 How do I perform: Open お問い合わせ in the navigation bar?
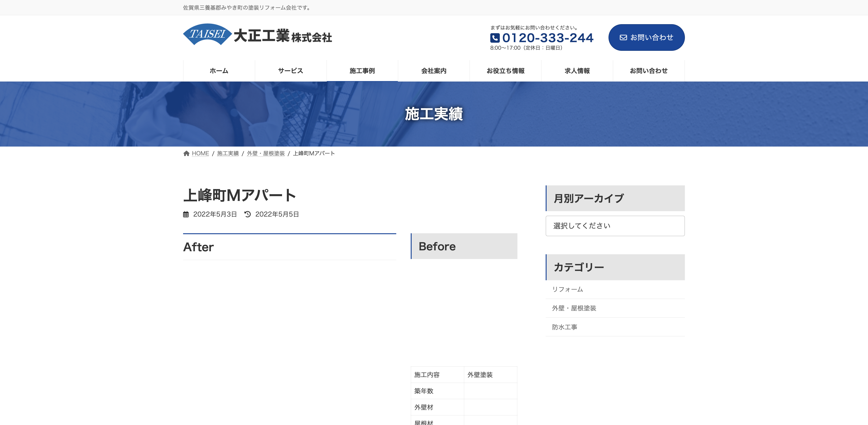(x=649, y=71)
